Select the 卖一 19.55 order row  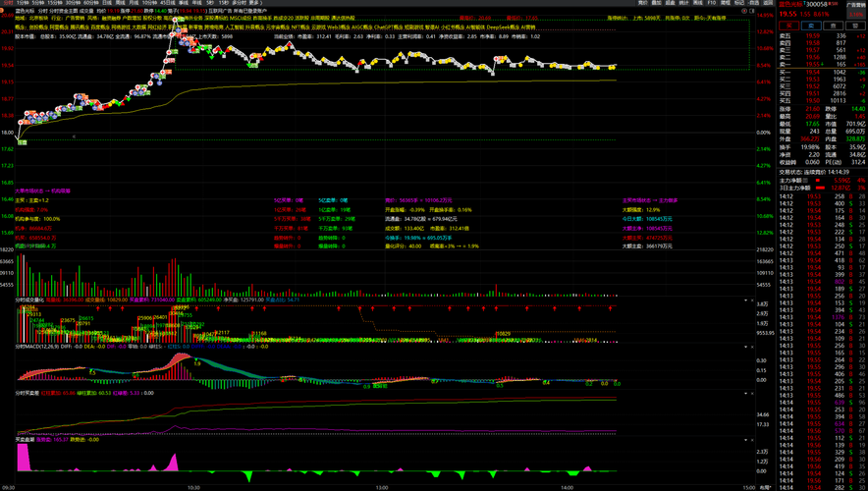822,64
